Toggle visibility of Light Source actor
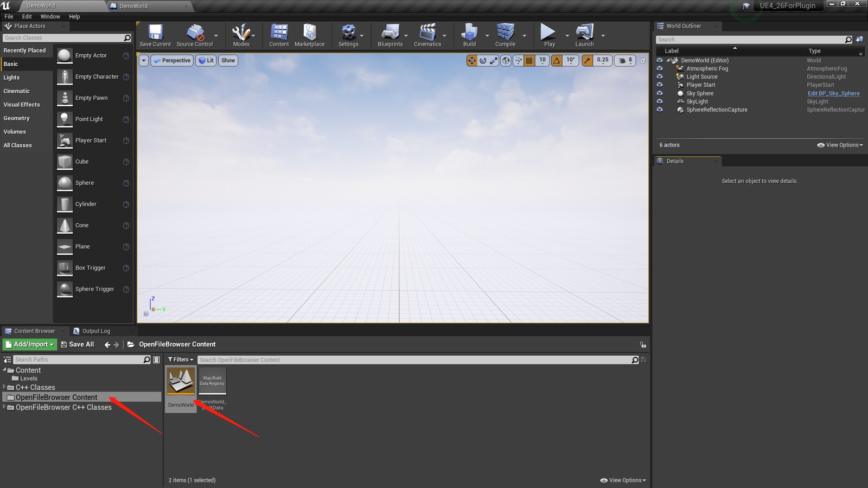Viewport: 868px width, 488px height. (x=660, y=76)
